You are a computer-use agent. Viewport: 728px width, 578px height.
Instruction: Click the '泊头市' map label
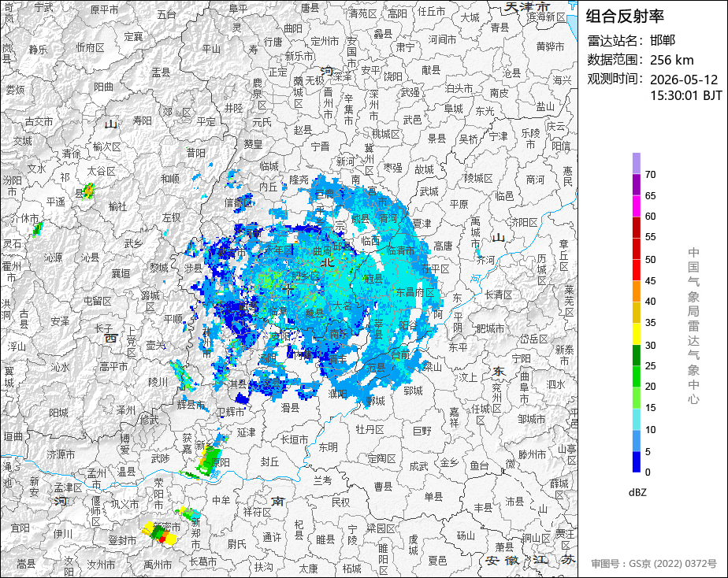(459, 88)
